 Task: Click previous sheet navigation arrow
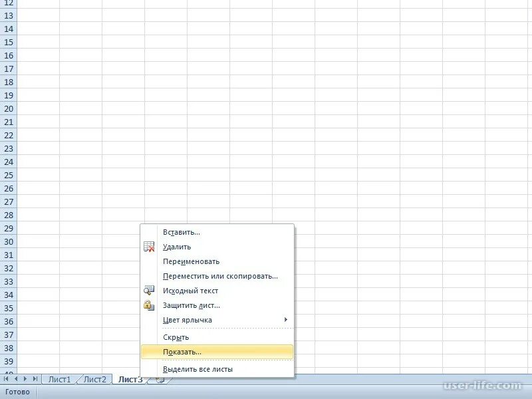(x=15, y=378)
